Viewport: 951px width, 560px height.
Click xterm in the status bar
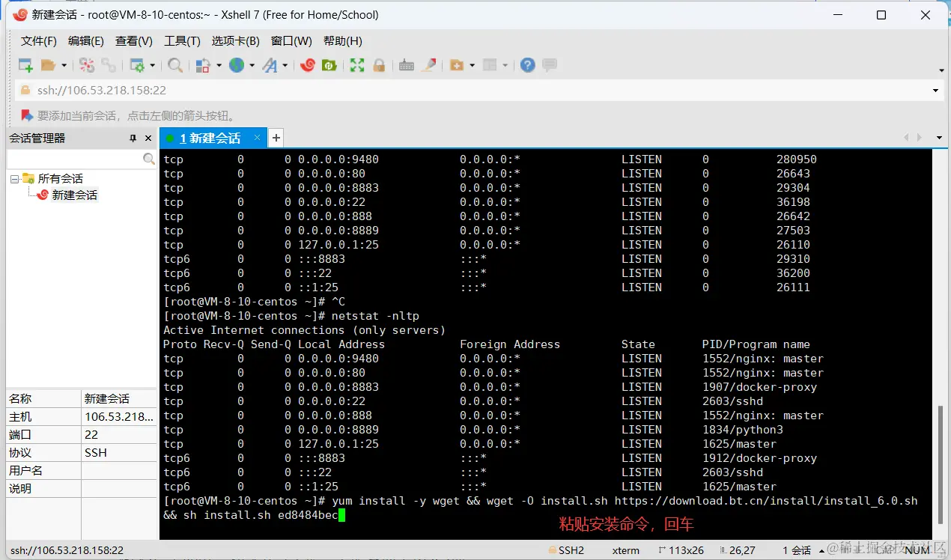(x=626, y=550)
